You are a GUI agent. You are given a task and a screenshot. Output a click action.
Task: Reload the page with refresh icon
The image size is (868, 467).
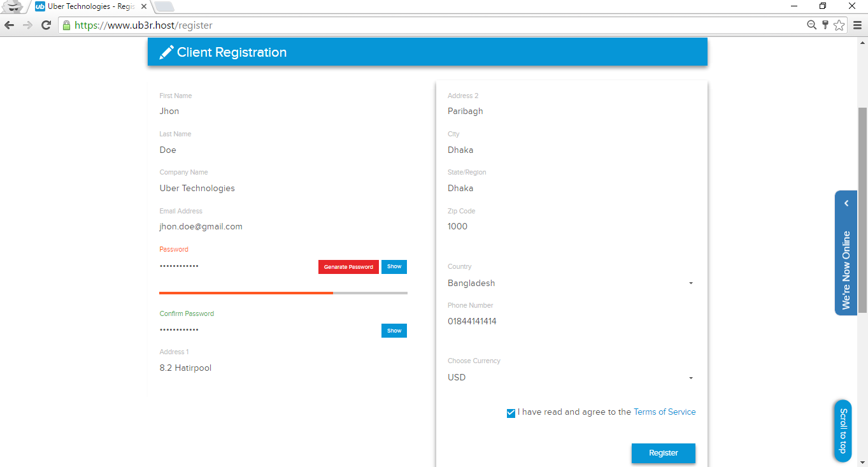tap(46, 25)
